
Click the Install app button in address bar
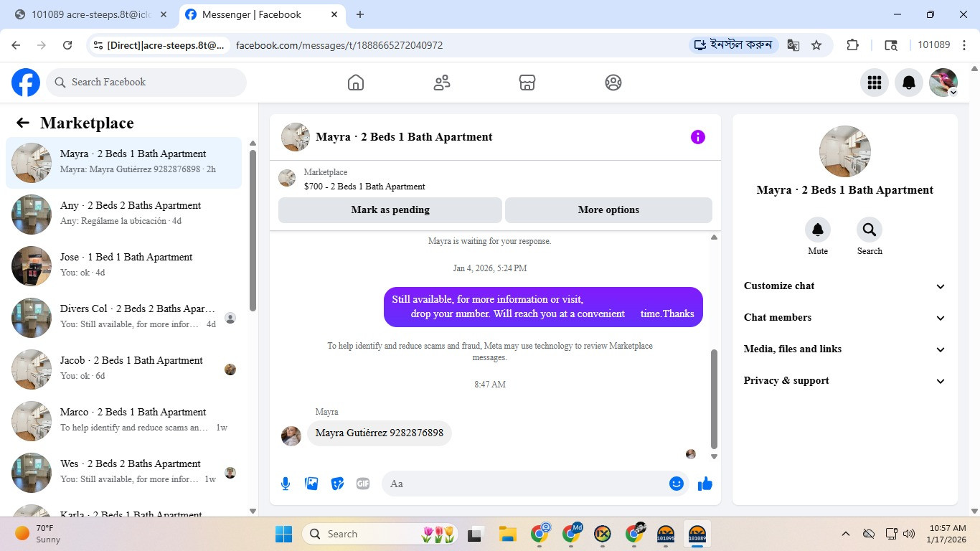point(734,45)
